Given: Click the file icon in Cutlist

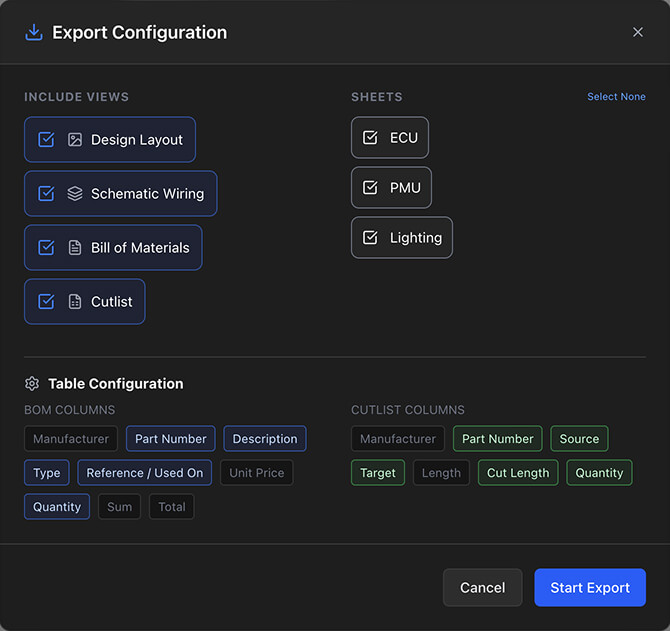Looking at the screenshot, I should coord(75,302).
